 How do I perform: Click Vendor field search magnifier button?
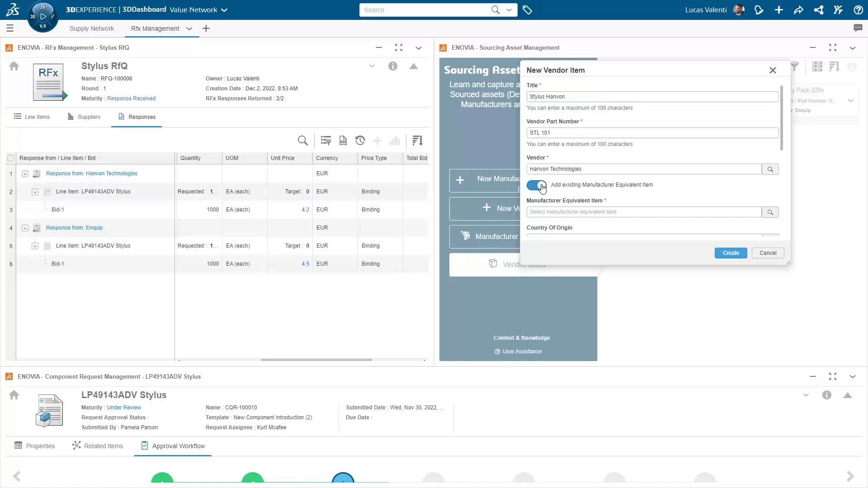(x=770, y=169)
